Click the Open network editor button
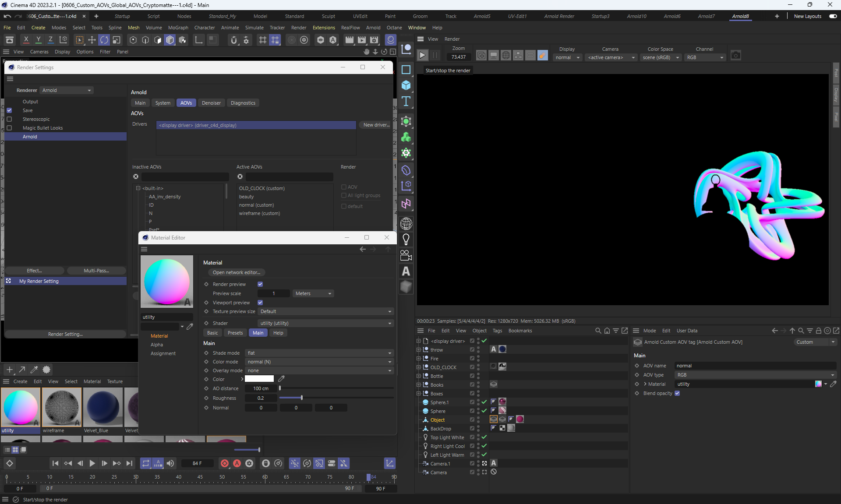The height and width of the screenshot is (504, 841). [x=237, y=272]
